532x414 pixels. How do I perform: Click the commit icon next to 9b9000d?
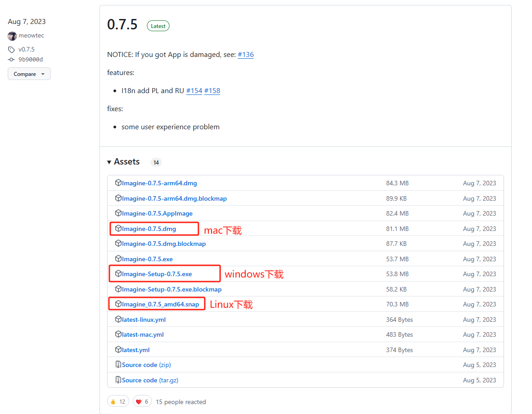[12, 59]
